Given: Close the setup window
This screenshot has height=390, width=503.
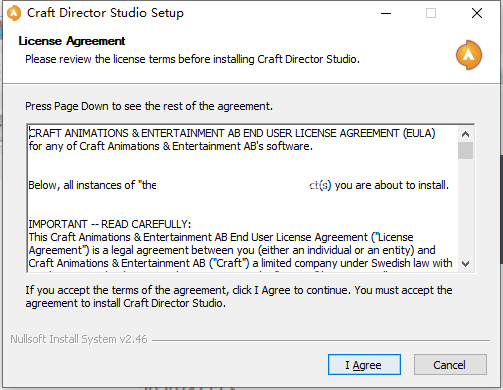Looking at the screenshot, I should 477,13.
